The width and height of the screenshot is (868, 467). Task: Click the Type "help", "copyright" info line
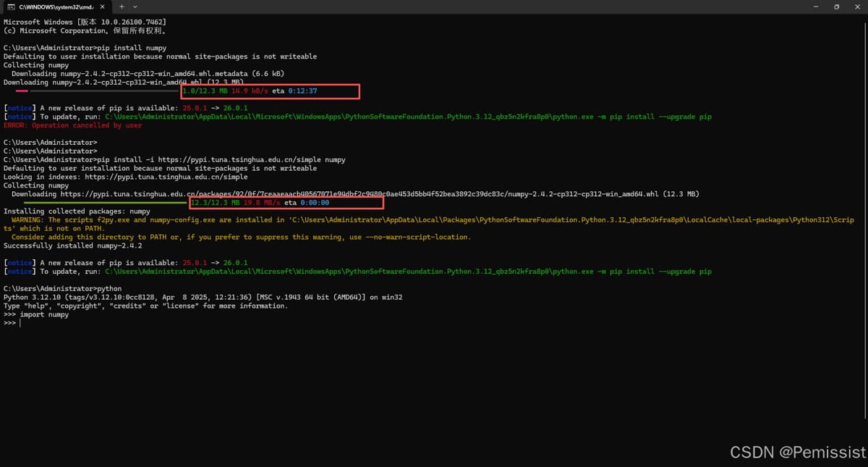point(145,306)
